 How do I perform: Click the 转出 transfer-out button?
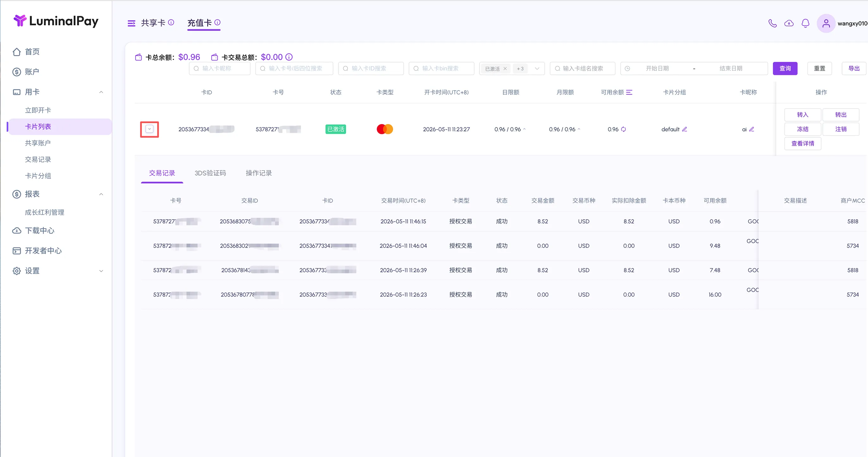[841, 115]
